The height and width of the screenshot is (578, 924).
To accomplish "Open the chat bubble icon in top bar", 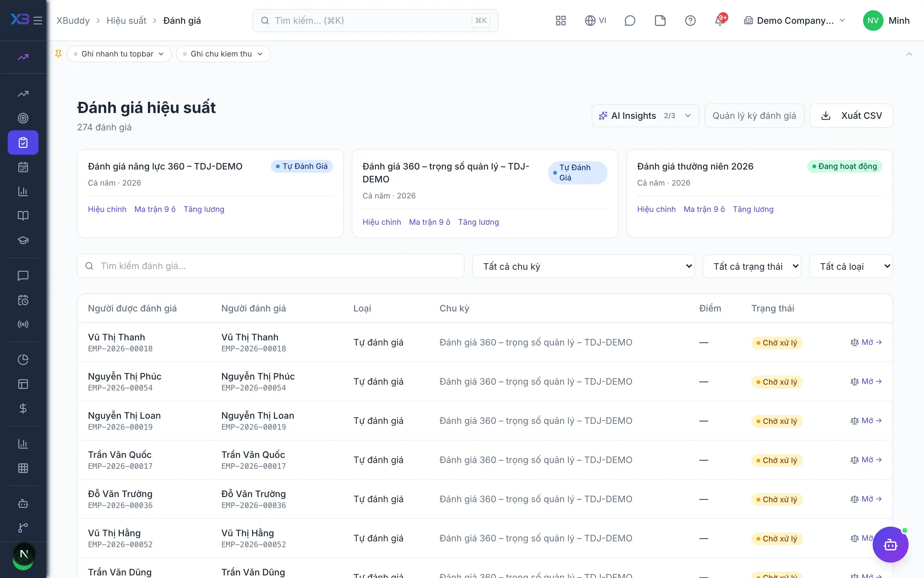I will (x=629, y=21).
